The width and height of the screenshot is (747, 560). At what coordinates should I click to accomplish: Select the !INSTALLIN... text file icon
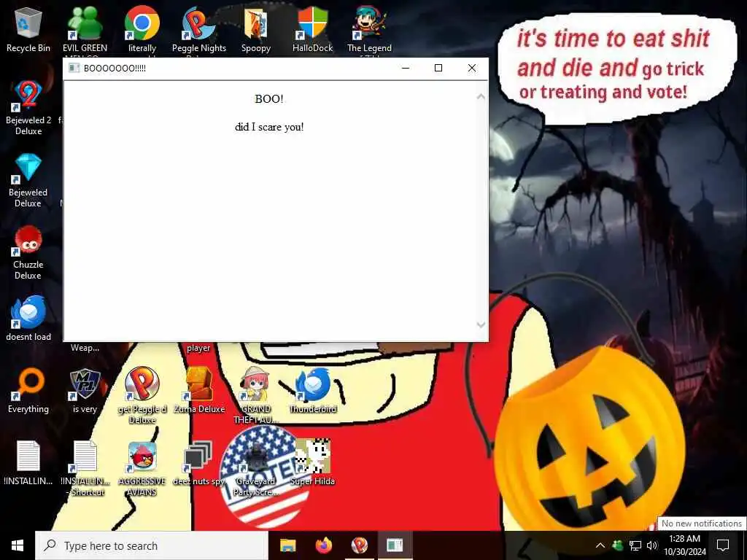[x=28, y=463]
